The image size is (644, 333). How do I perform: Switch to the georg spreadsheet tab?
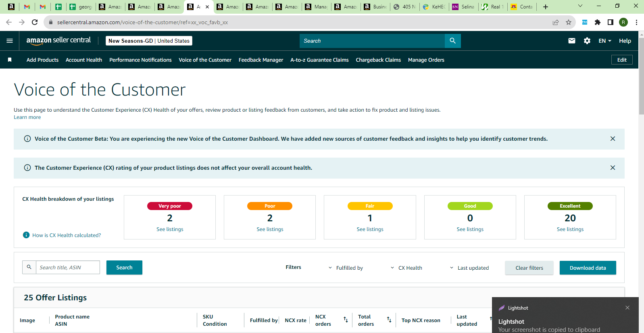81,7
